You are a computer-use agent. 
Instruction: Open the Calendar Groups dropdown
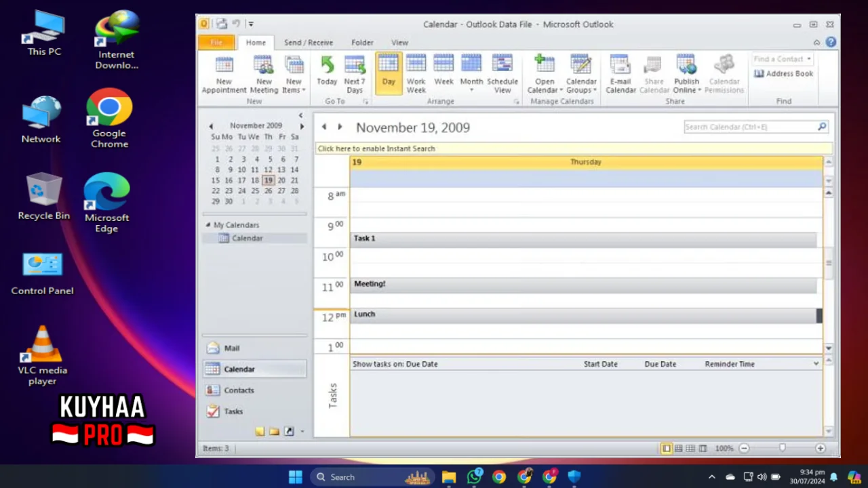coord(581,75)
